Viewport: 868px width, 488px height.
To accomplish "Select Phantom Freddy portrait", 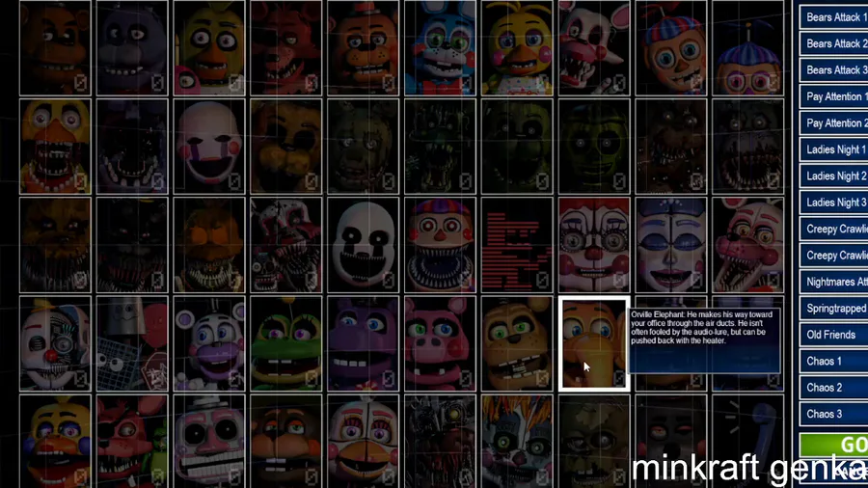I will [x=517, y=147].
